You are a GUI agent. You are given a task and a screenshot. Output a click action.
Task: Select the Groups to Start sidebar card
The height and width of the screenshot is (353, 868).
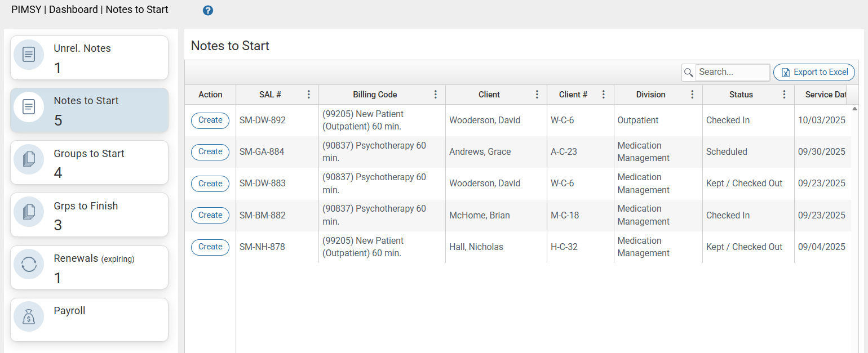coord(88,162)
